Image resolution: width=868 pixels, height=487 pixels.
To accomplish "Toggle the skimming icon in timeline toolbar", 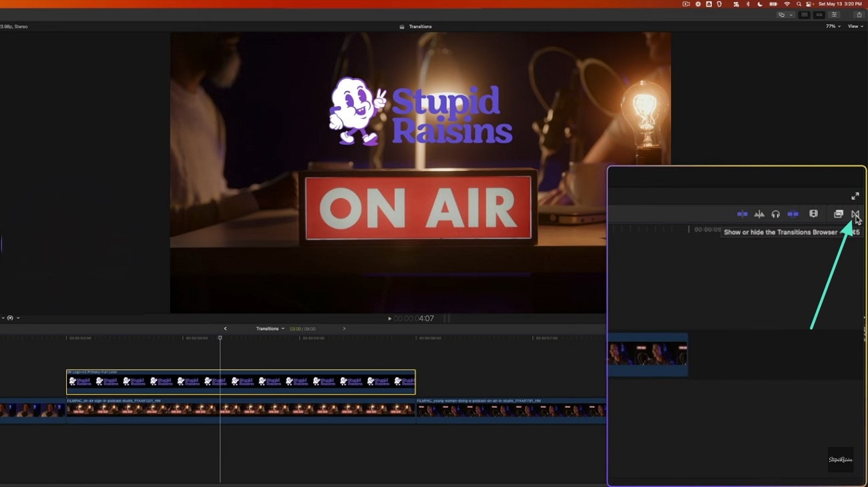I will [742, 214].
